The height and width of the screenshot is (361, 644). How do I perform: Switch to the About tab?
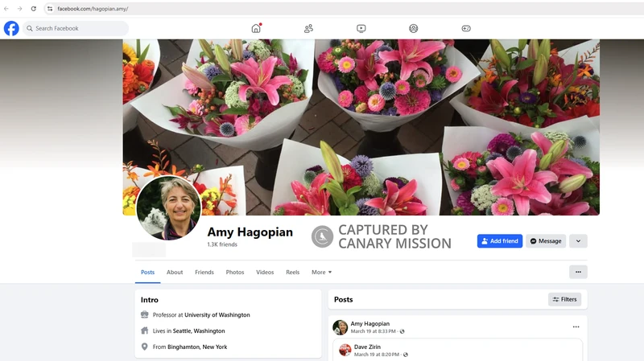pos(175,272)
